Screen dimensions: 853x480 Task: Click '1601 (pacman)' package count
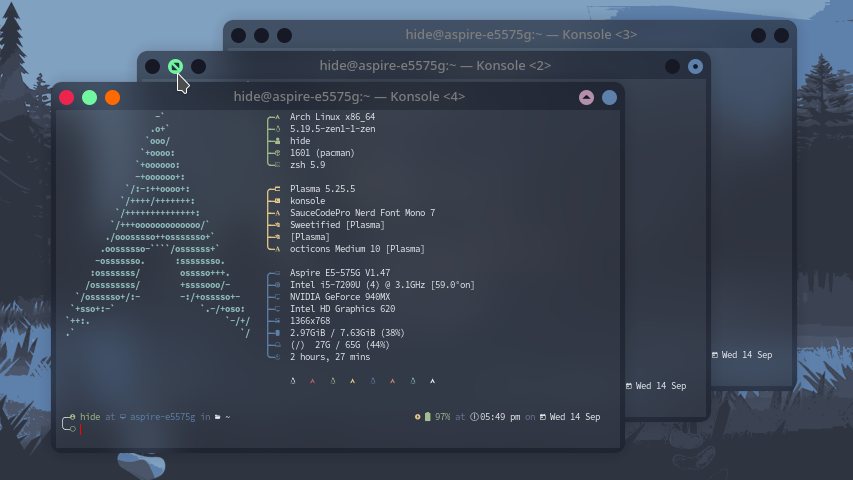click(322, 153)
